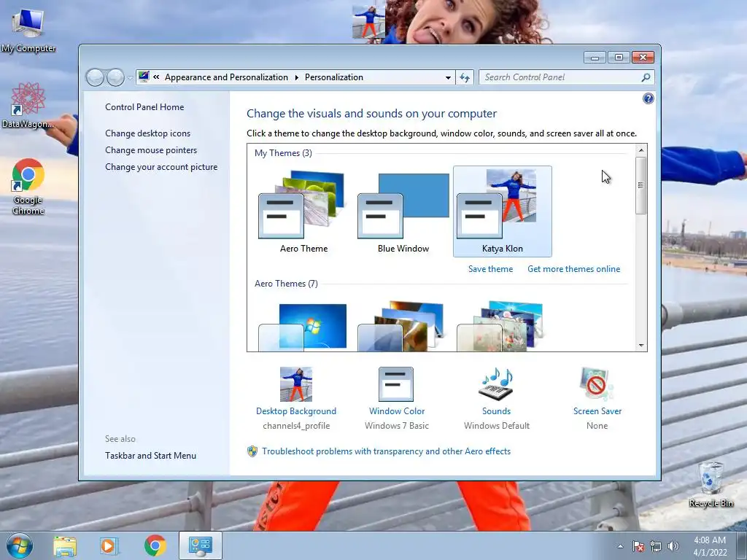Click Appearance and Personalization breadcrumb
Image resolution: width=747 pixels, height=560 pixels.
click(226, 77)
